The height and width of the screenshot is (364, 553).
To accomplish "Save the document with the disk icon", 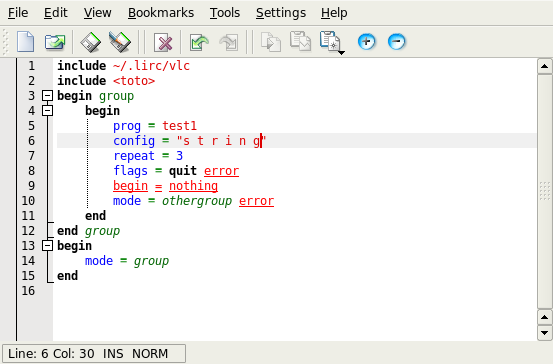I will pos(90,42).
